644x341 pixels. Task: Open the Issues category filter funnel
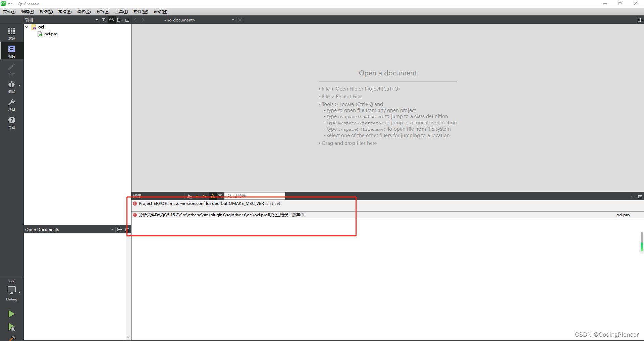point(220,196)
